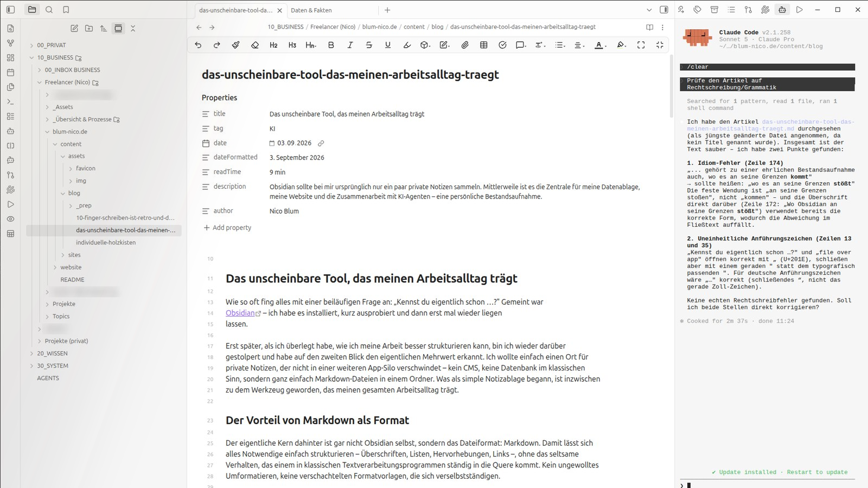Switch to reading view book icon
The image size is (868, 488).
649,27
